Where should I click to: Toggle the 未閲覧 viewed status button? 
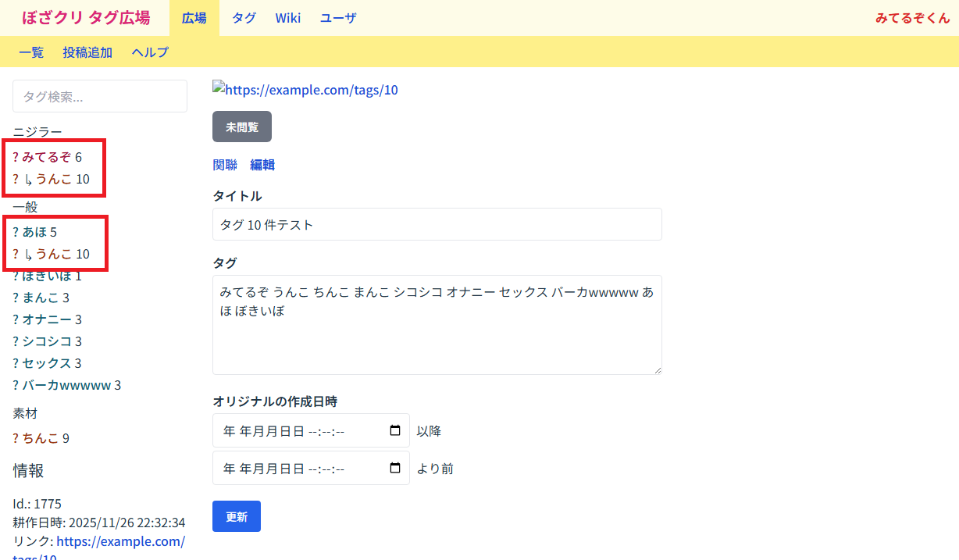point(242,127)
